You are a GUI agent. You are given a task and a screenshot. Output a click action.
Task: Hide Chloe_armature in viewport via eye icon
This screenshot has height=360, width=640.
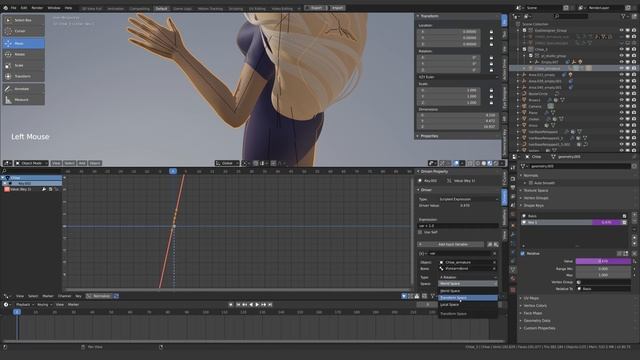622,68
